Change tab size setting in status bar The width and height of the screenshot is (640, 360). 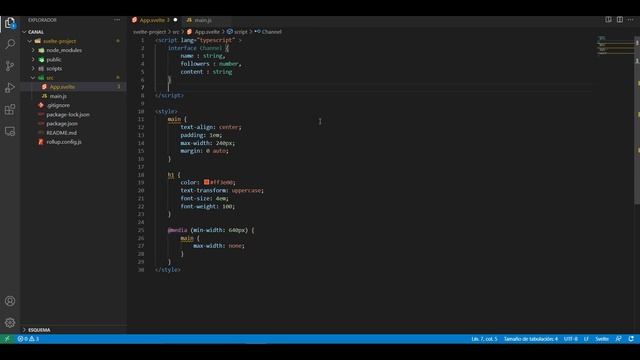pos(531,339)
